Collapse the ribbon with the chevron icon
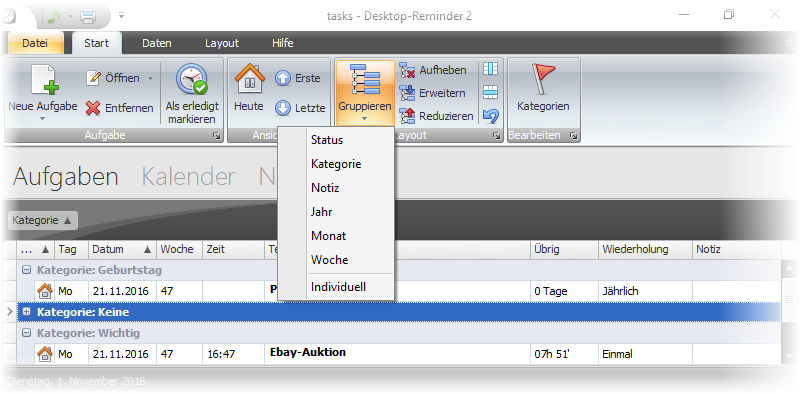Image resolution: width=800 pixels, height=394 pixels. pyautogui.click(x=790, y=43)
